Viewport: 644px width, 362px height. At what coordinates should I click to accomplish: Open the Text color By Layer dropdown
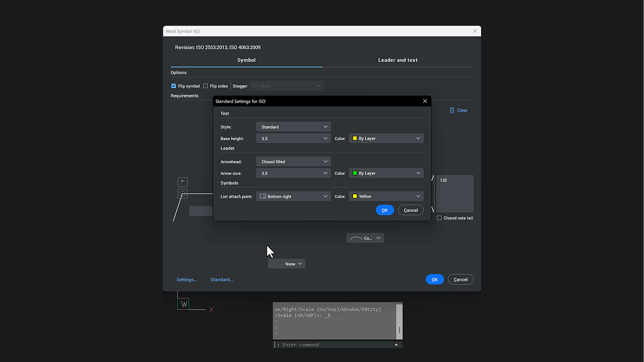[x=386, y=139]
